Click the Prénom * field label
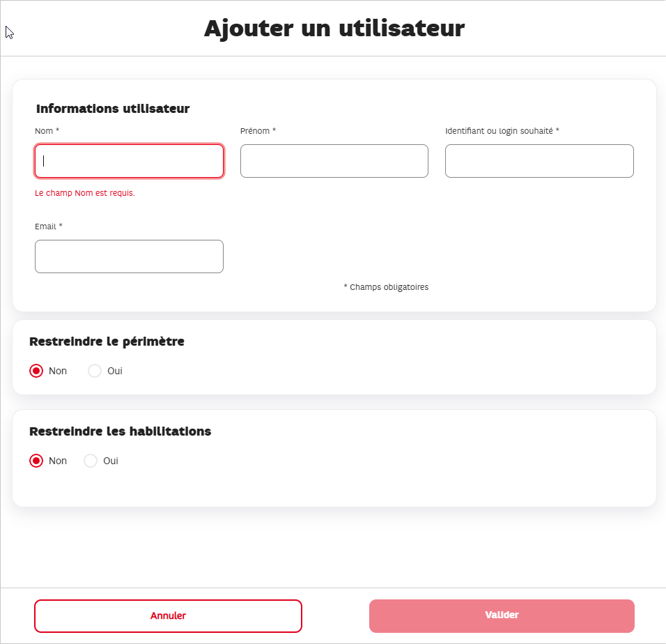Image resolution: width=666 pixels, height=644 pixels. click(x=258, y=131)
